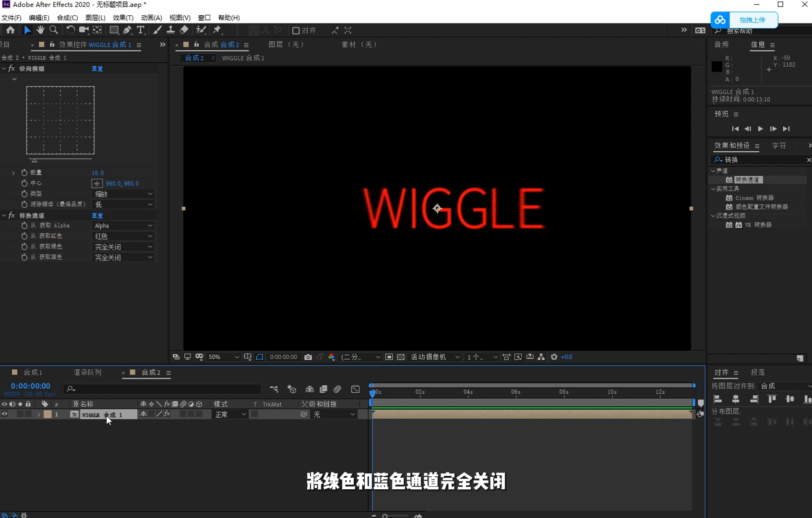Toggle the 对齐 (align) checkbox in the toolbar
This screenshot has width=812, height=518.
[296, 30]
